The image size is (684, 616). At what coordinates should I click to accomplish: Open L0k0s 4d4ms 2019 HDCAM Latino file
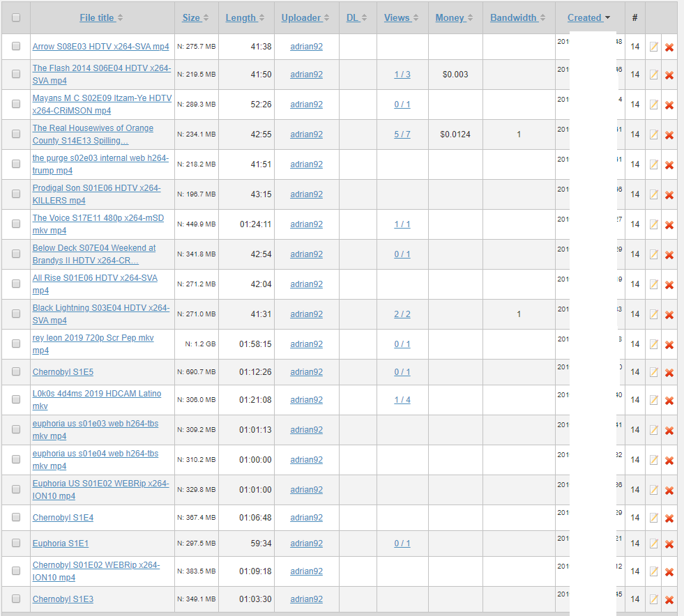tap(97, 400)
